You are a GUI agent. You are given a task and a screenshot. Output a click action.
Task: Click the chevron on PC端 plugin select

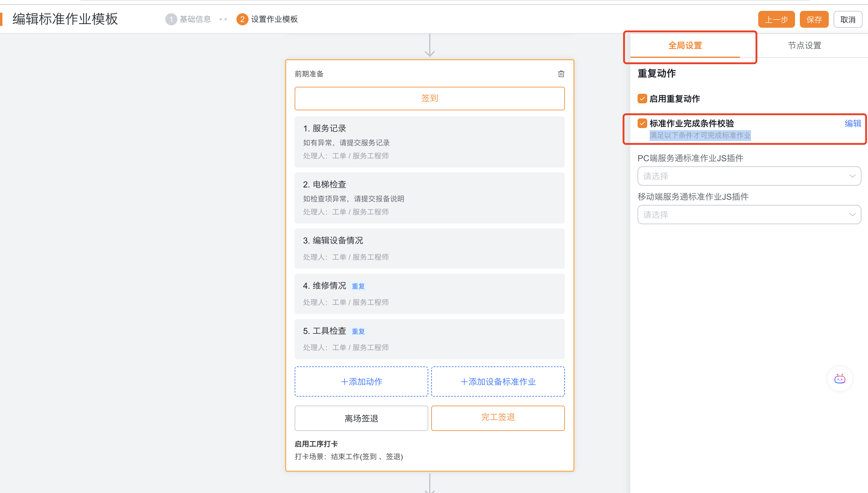click(852, 176)
